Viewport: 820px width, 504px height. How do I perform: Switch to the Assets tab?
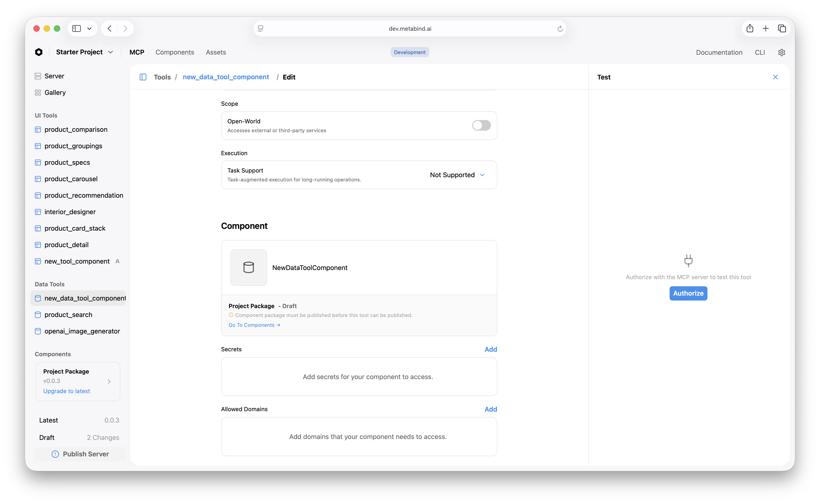pos(216,52)
